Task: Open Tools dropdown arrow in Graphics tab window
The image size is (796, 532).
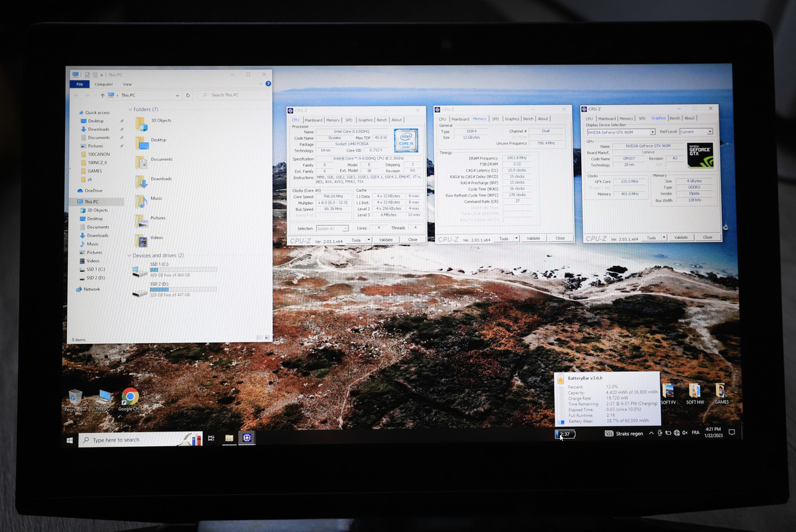Action: (664, 237)
